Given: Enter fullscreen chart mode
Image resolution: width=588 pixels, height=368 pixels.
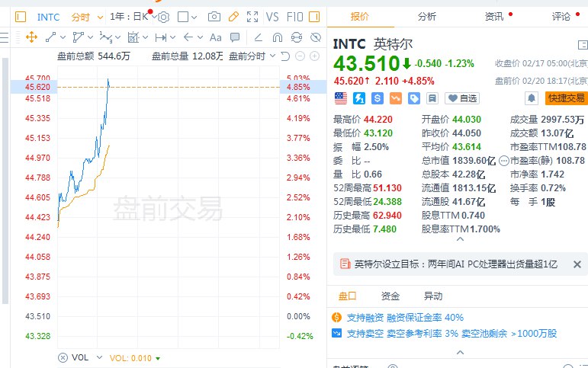Looking at the screenshot, I should coord(252,17).
